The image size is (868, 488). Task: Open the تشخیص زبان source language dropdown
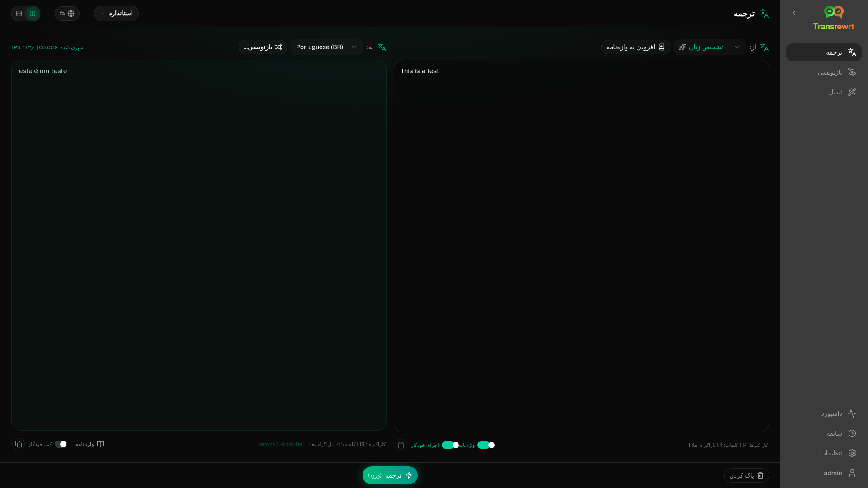pyautogui.click(x=709, y=47)
